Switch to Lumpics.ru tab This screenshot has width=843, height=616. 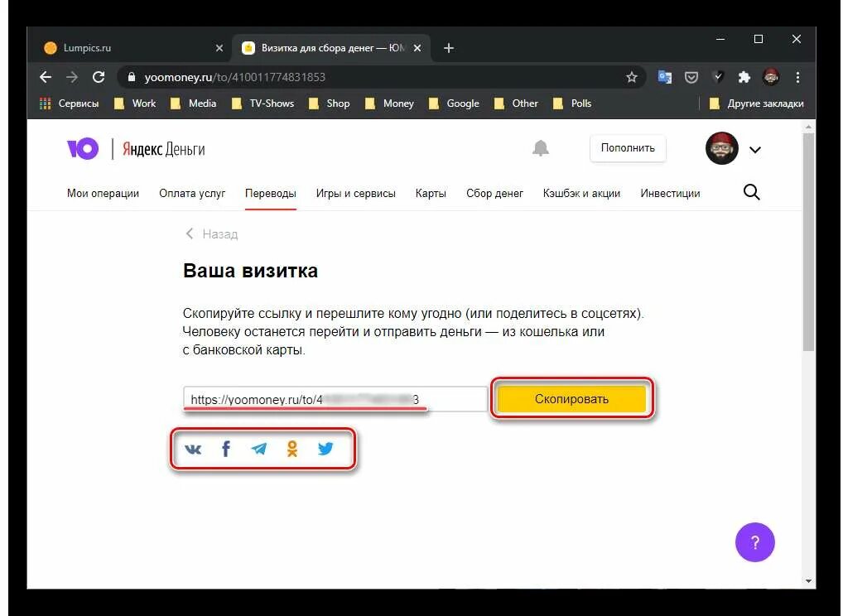point(132,48)
